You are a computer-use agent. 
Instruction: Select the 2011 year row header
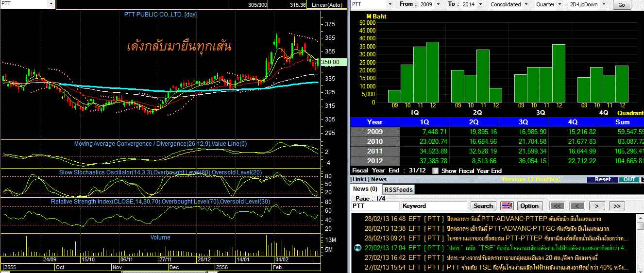click(x=375, y=151)
